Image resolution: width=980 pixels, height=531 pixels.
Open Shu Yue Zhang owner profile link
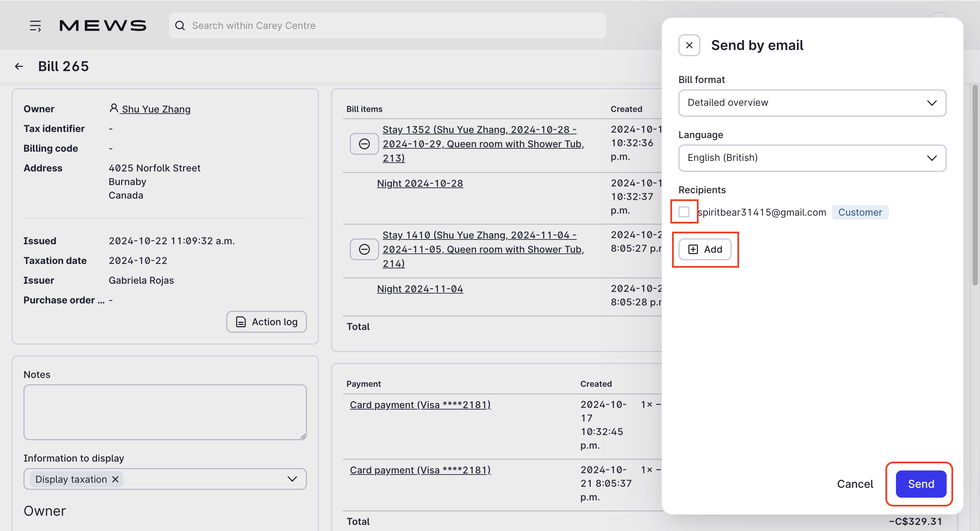156,109
